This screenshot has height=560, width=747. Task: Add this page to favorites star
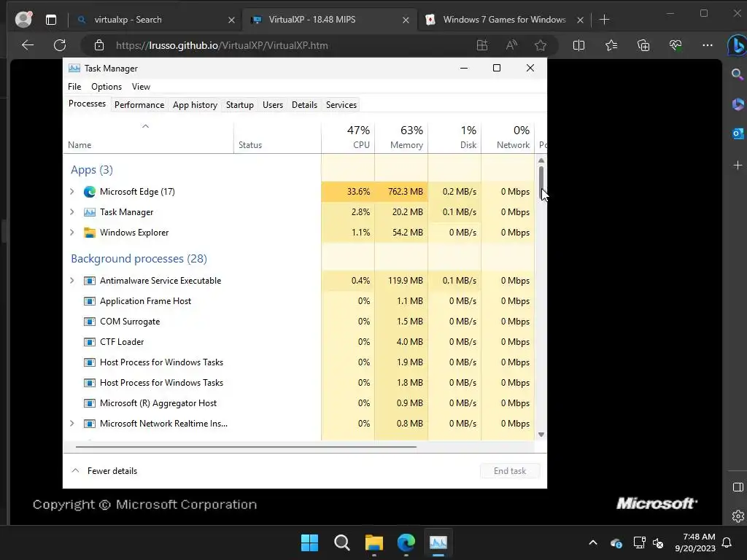541,45
